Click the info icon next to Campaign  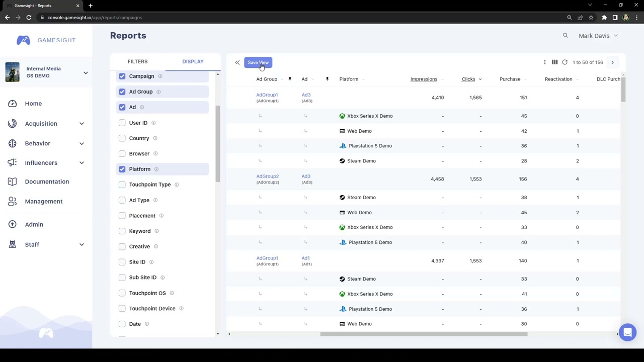point(160,76)
